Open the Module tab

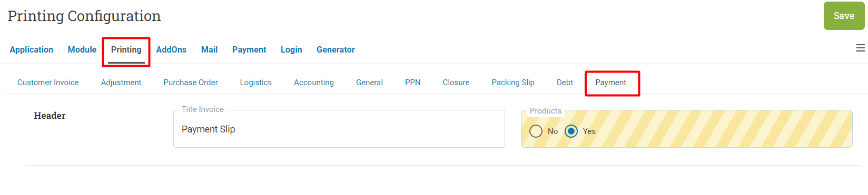point(82,49)
